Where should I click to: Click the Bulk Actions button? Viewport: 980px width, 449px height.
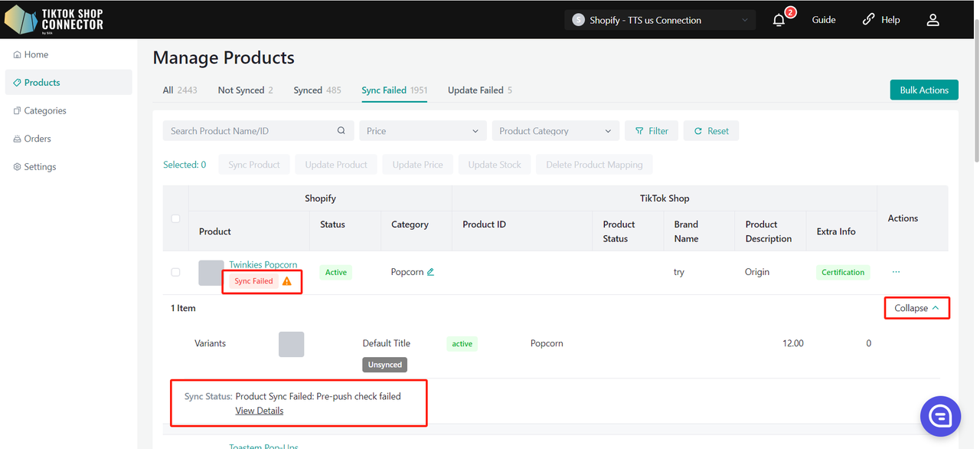[923, 90]
